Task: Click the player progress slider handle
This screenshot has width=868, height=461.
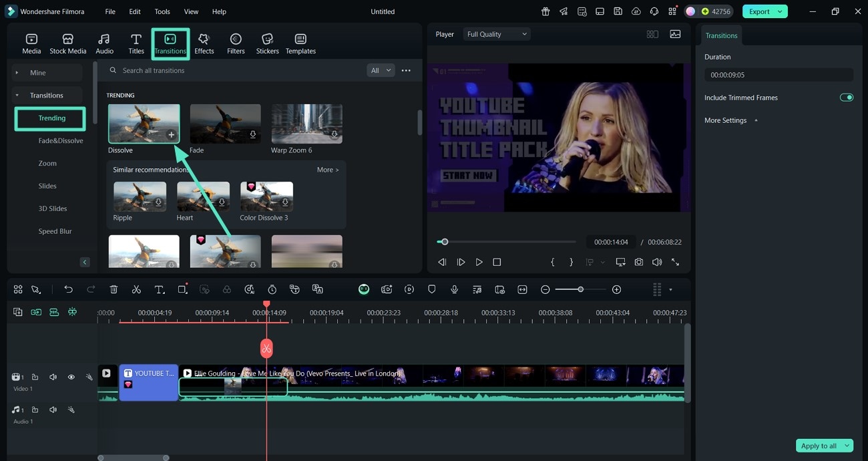Action: pos(444,242)
